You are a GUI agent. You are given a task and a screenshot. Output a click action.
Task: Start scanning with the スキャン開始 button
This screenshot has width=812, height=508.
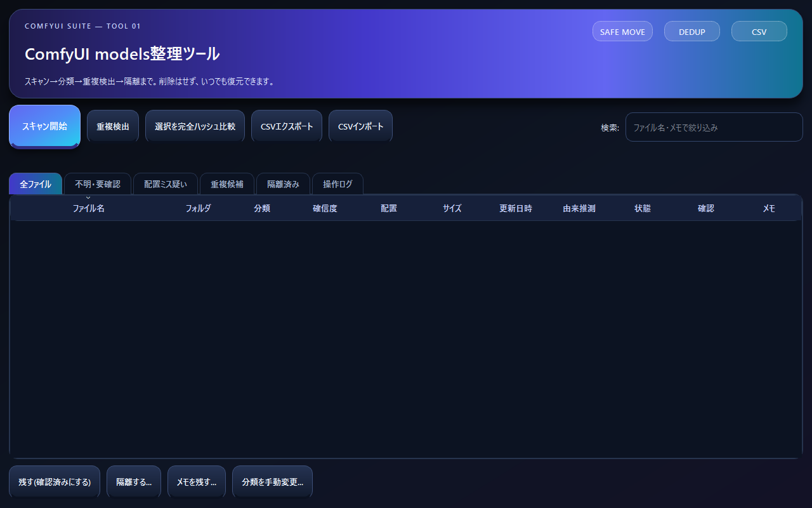point(44,126)
